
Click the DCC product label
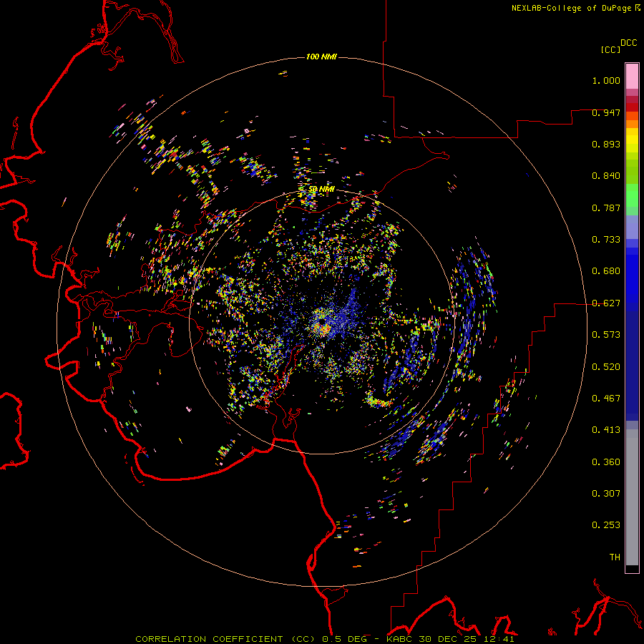(x=629, y=43)
